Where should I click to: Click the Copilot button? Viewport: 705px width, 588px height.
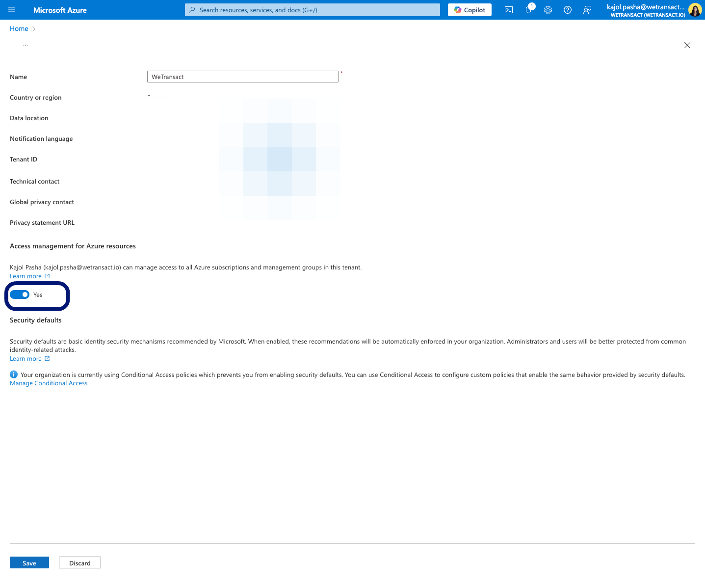[x=470, y=10]
